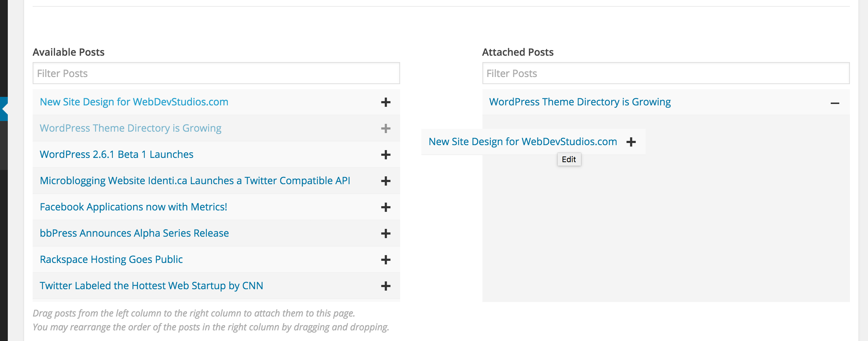868x341 pixels.
Task: Open New Site Design for WebDevStudios.com link in Available Posts
Action: click(x=134, y=102)
